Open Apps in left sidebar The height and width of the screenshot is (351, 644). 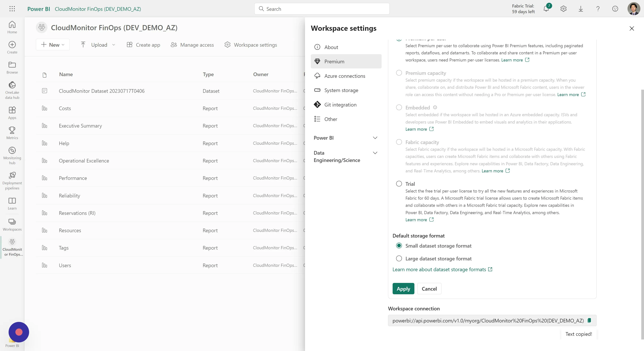[x=12, y=113]
